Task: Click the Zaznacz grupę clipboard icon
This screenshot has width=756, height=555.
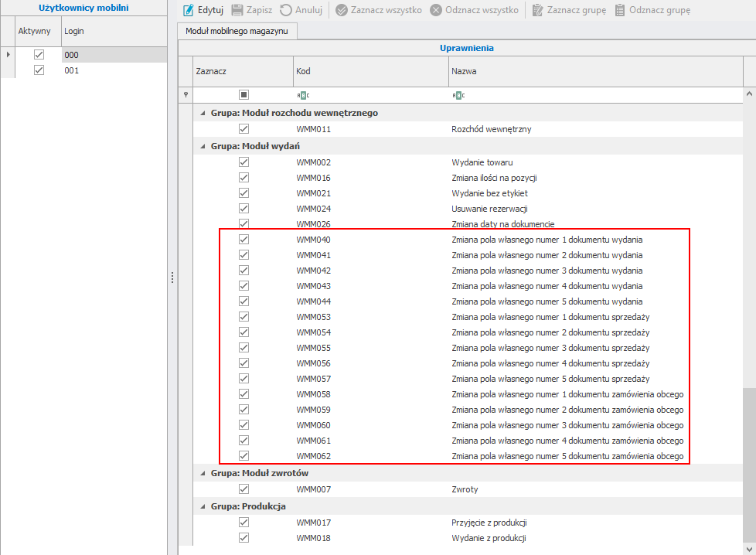Action: coord(537,11)
